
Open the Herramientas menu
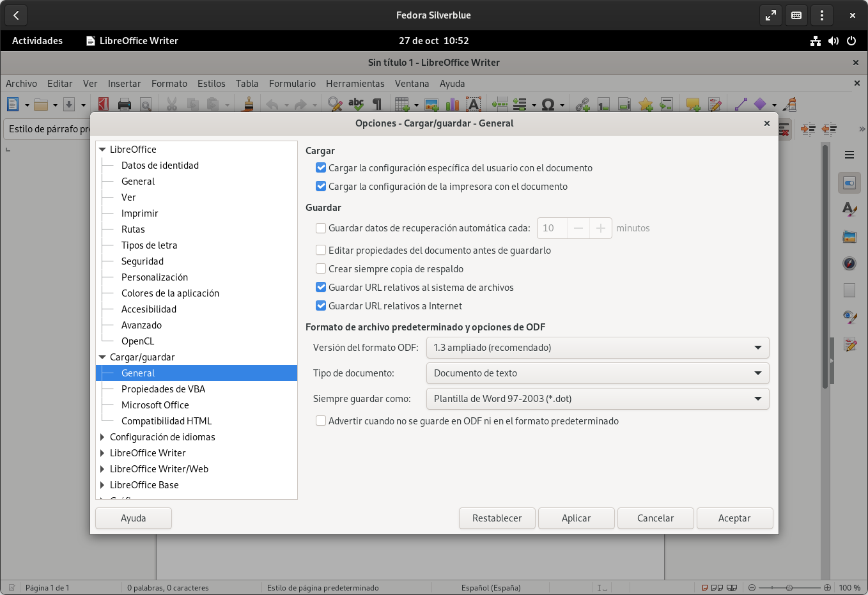click(x=355, y=84)
